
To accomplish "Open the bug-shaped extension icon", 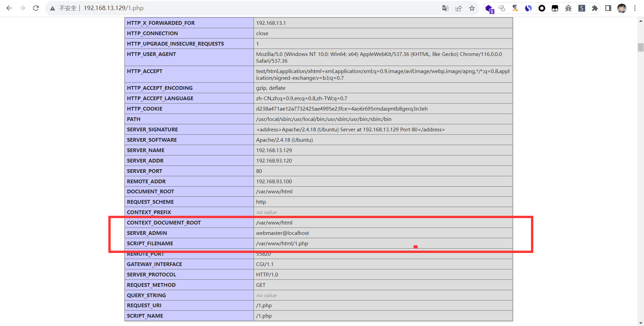I will point(568,8).
